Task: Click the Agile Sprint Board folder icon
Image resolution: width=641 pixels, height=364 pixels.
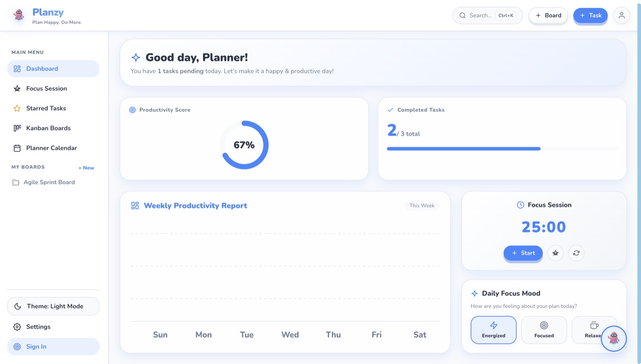Action: pos(16,182)
